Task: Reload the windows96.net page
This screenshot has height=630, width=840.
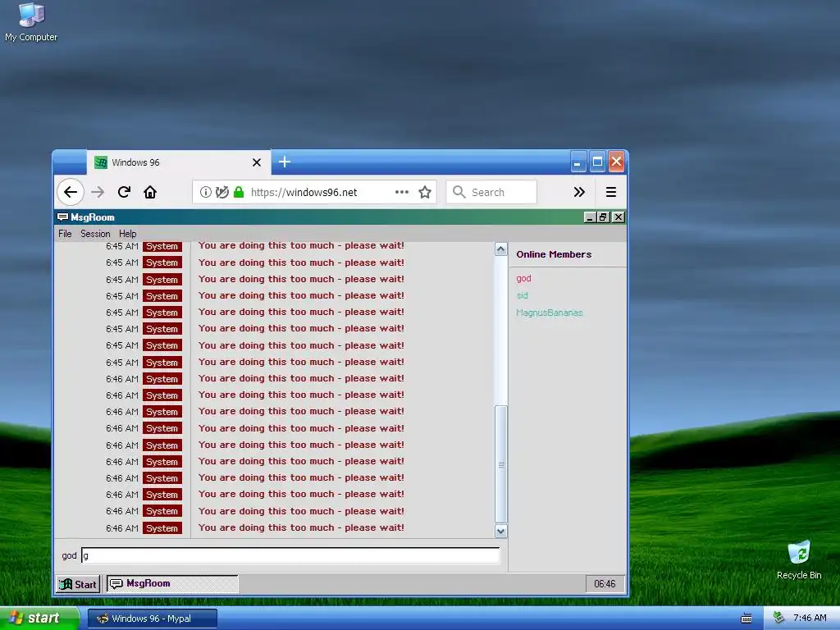Action: coord(125,192)
